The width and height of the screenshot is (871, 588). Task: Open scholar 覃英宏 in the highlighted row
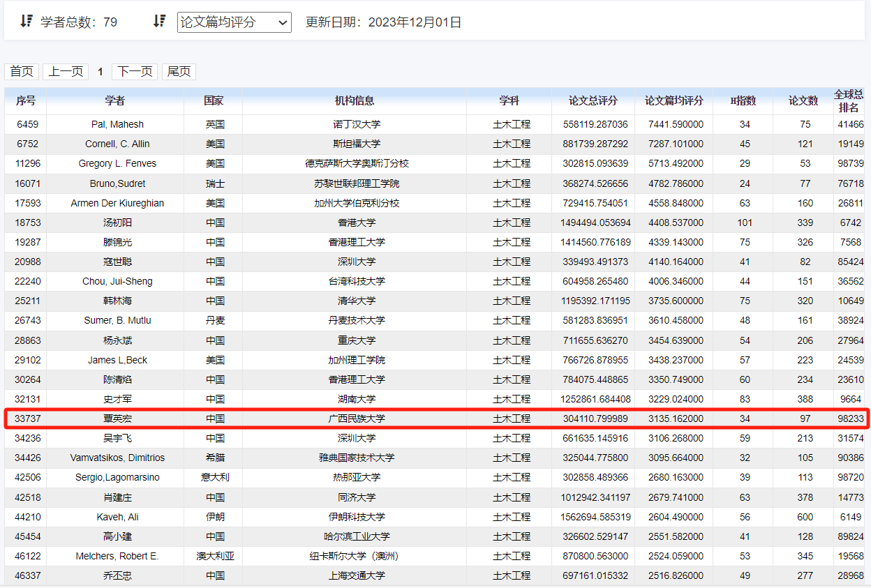[x=117, y=419]
